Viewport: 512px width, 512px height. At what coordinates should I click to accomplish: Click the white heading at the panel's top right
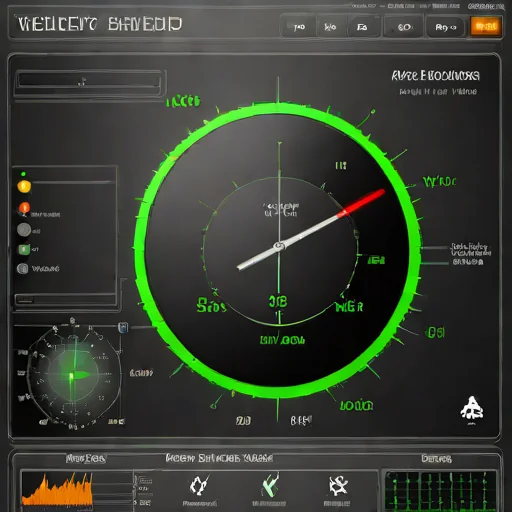[436, 76]
